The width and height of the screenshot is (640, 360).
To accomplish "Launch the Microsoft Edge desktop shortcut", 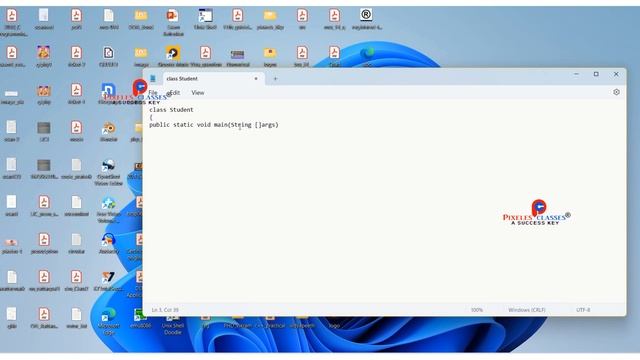I will pos(109,321).
